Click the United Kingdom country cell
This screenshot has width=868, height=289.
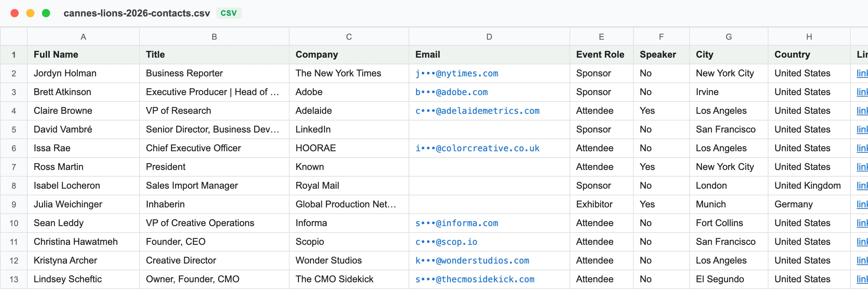(x=809, y=186)
